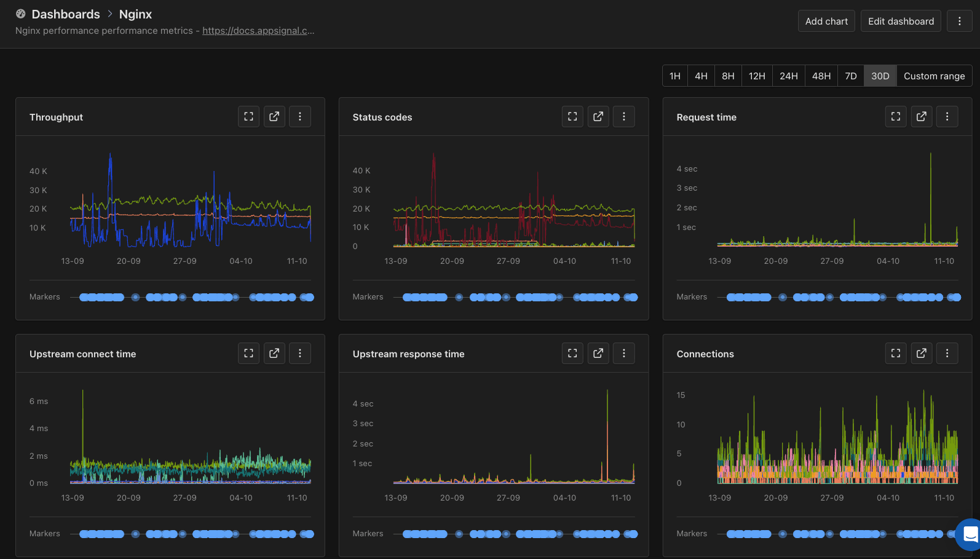This screenshot has height=559, width=980.
Task: Choose a Custom range
Action: point(935,76)
